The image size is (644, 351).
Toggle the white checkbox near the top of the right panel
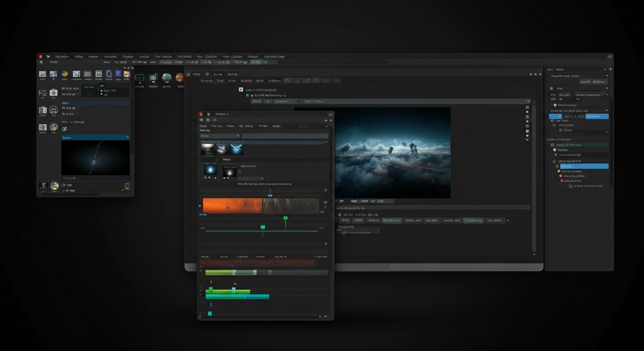pos(555,105)
